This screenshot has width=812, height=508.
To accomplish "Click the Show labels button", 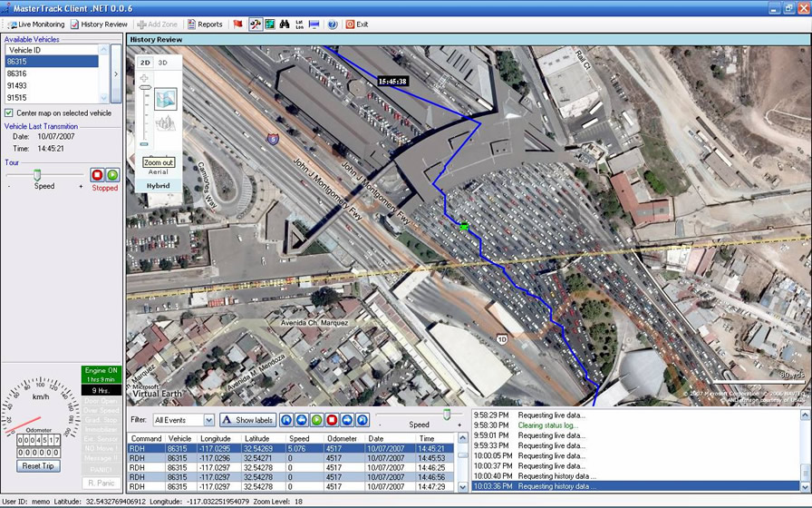I will coord(247,420).
